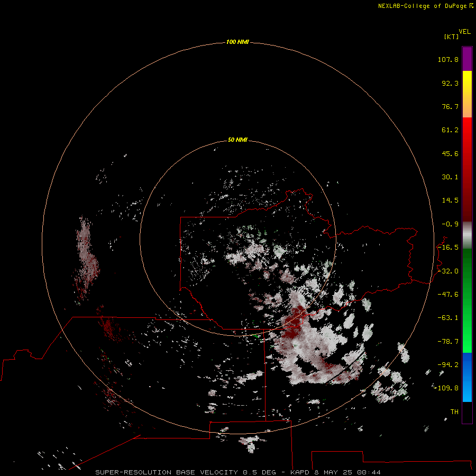Click the -78.7 velocity scale value
Screen dimensions: 476x476
(x=448, y=342)
